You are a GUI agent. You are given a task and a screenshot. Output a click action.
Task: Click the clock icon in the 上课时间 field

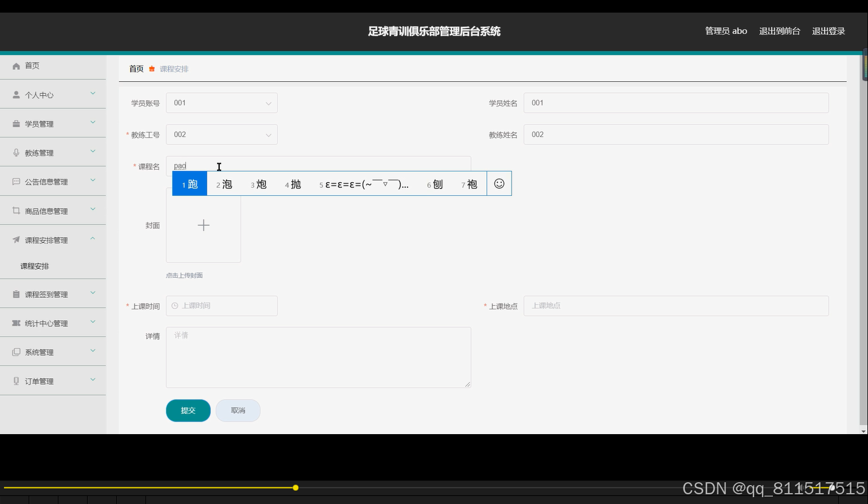click(174, 305)
